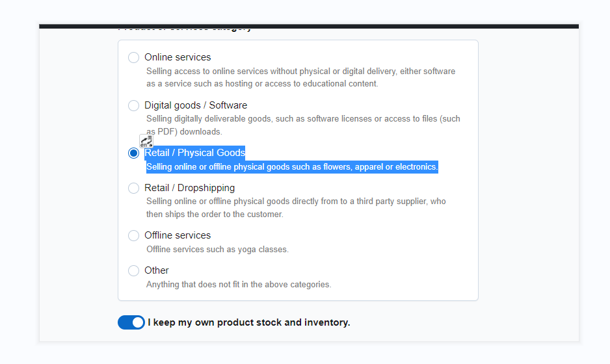
Task: Click the translate popup icon above Retail
Action: click(x=146, y=141)
